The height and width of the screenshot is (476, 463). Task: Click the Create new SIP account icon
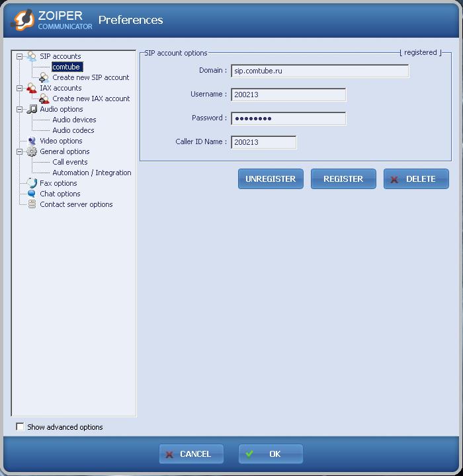pyautogui.click(x=44, y=77)
